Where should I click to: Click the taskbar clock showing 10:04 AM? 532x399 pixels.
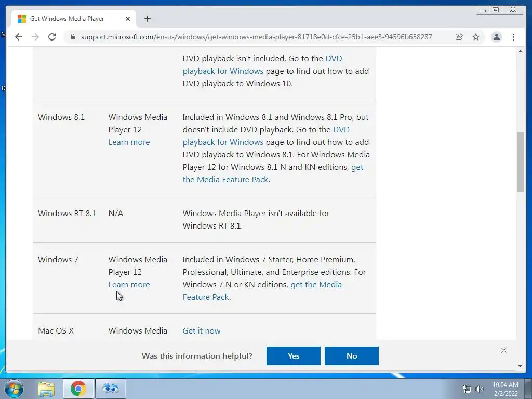pyautogui.click(x=506, y=389)
